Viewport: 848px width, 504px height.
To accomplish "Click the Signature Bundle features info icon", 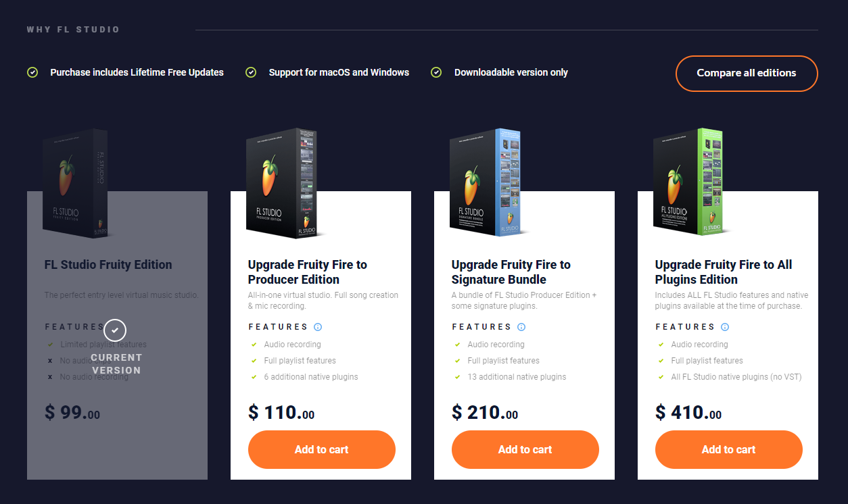I will point(521,327).
